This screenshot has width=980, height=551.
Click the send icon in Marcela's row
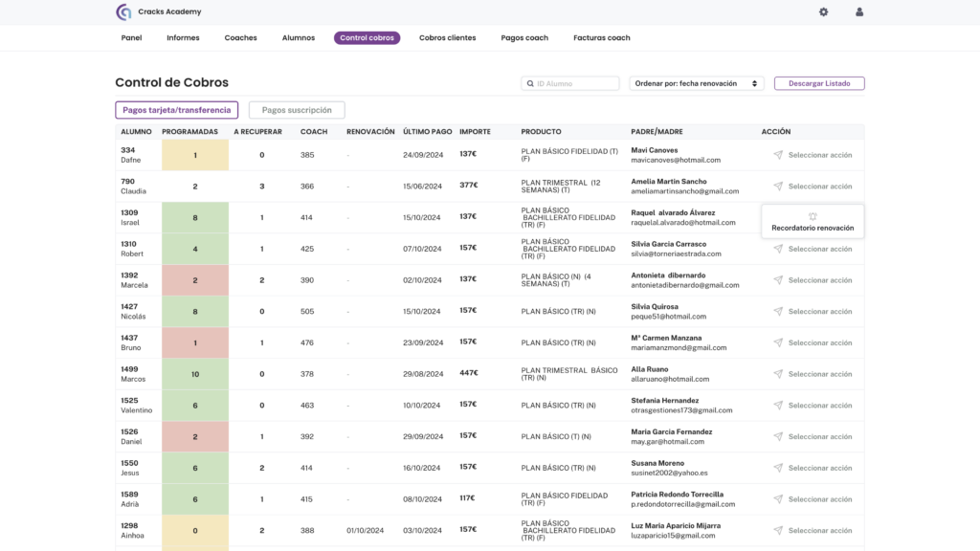(x=778, y=280)
